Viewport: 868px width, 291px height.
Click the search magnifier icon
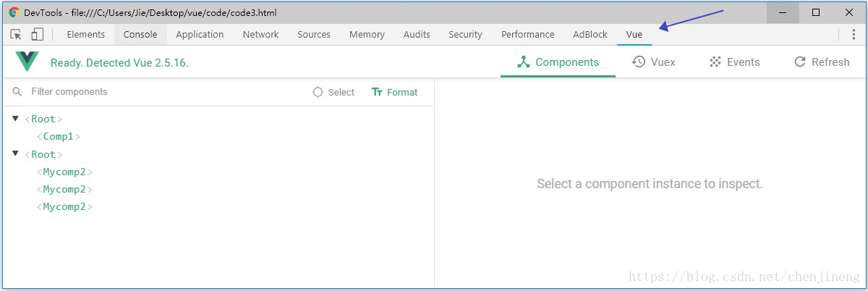coord(17,92)
